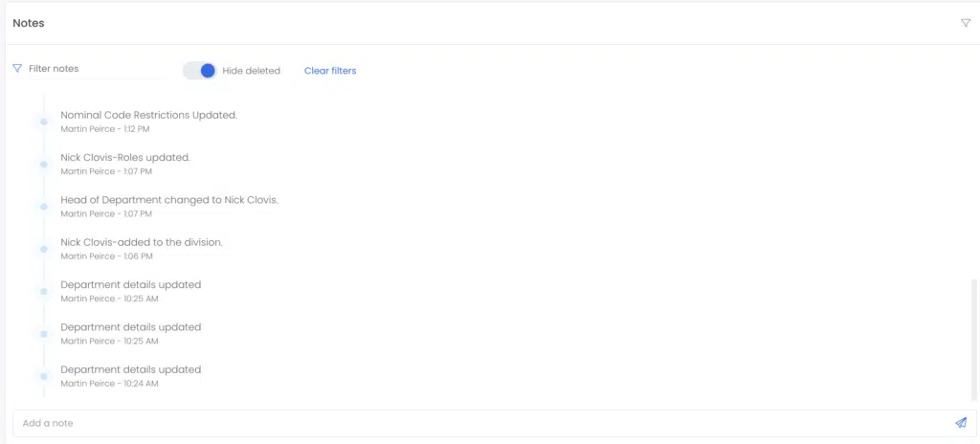Select the Nominal Code Restrictions Updated note
This screenshot has height=444, width=980.
pos(148,115)
